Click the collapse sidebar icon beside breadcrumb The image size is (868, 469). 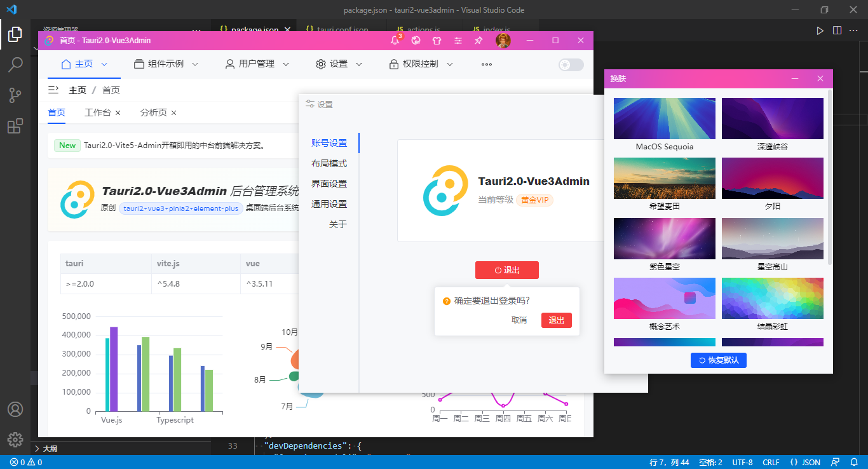click(x=53, y=90)
